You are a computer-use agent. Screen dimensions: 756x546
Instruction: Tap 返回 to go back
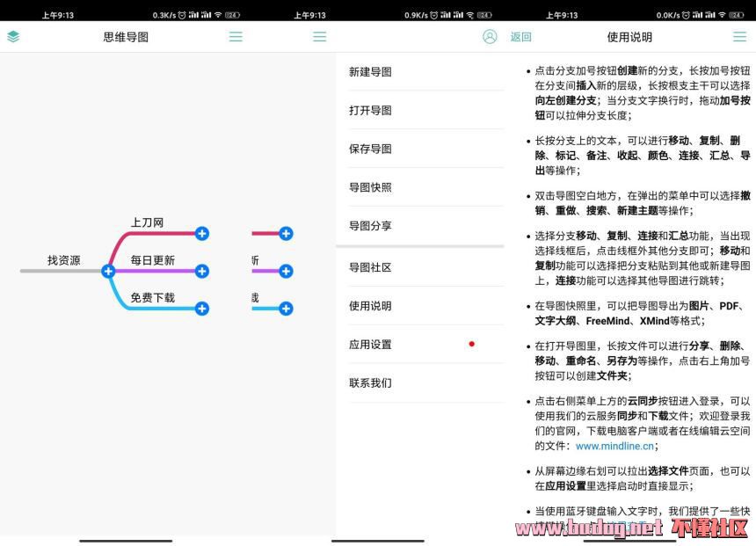[521, 37]
